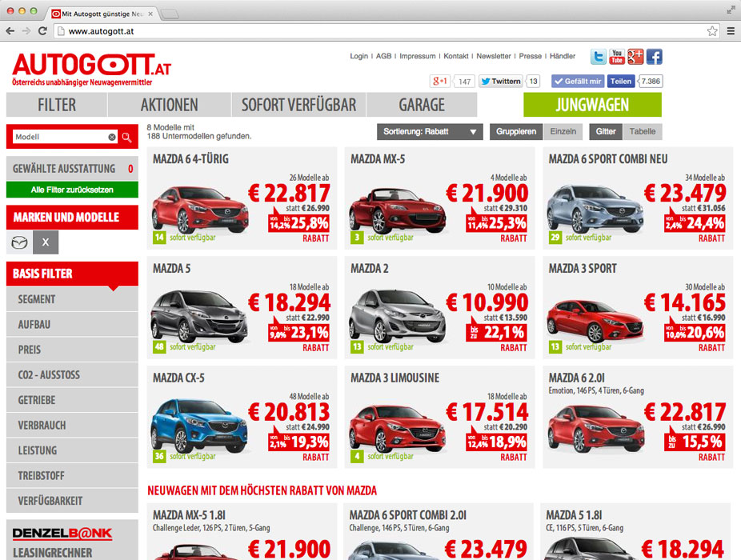
Task: Open the YouTube channel icon
Action: click(x=617, y=57)
